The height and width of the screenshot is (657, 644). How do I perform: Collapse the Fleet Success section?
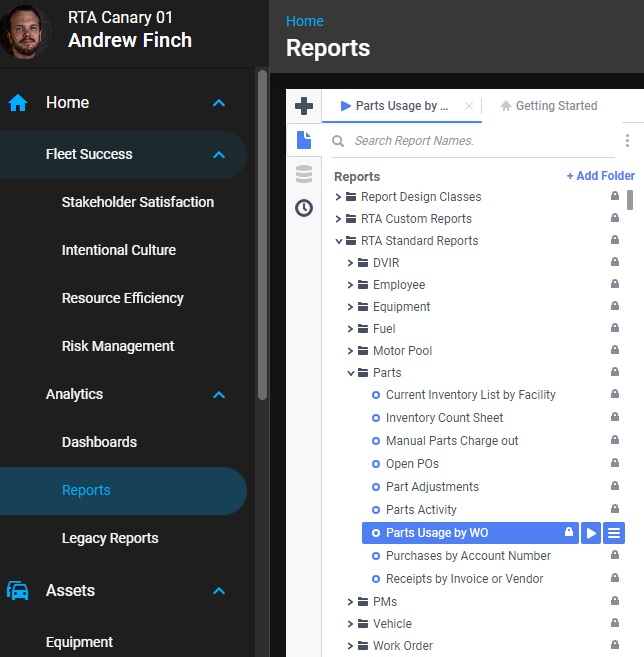click(219, 155)
